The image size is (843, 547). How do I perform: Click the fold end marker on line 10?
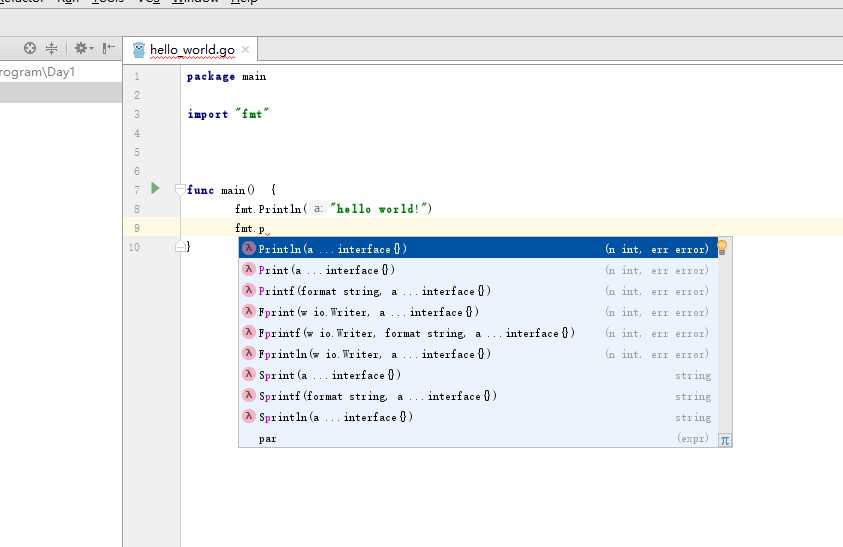tap(180, 247)
